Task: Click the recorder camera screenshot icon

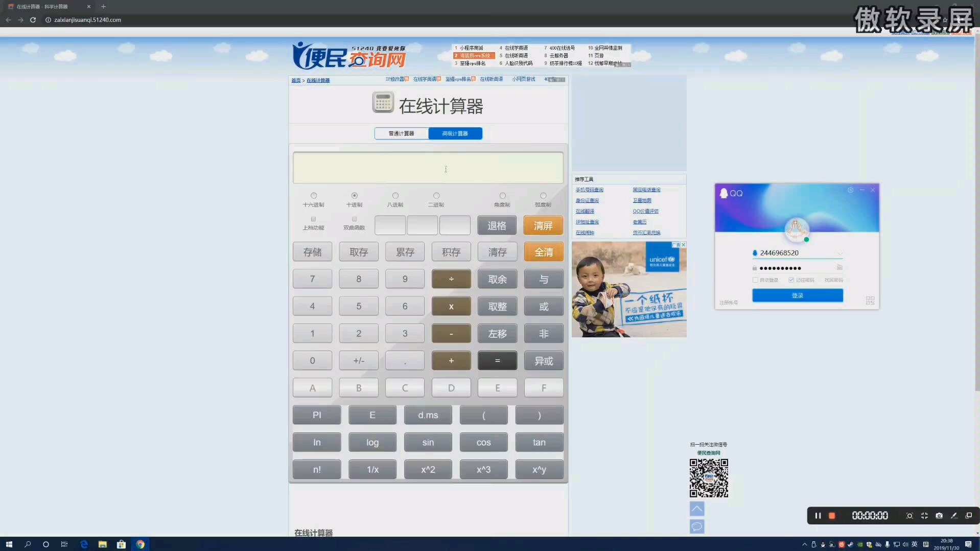Action: (x=939, y=516)
